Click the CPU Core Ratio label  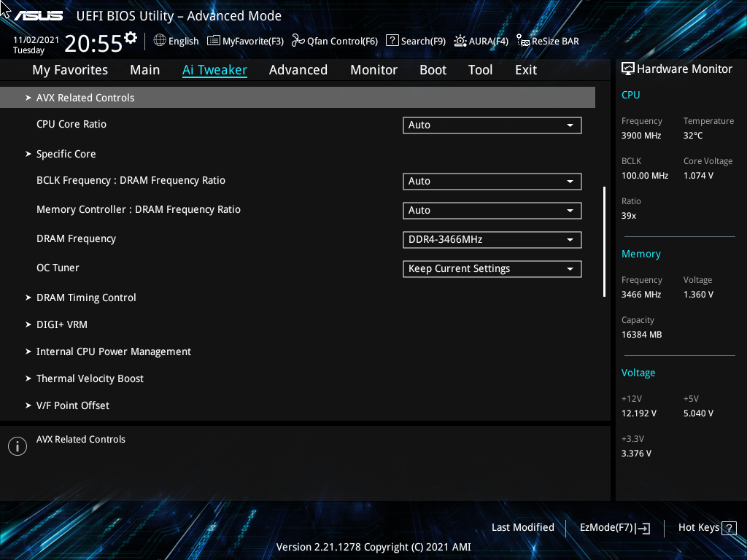(x=71, y=124)
